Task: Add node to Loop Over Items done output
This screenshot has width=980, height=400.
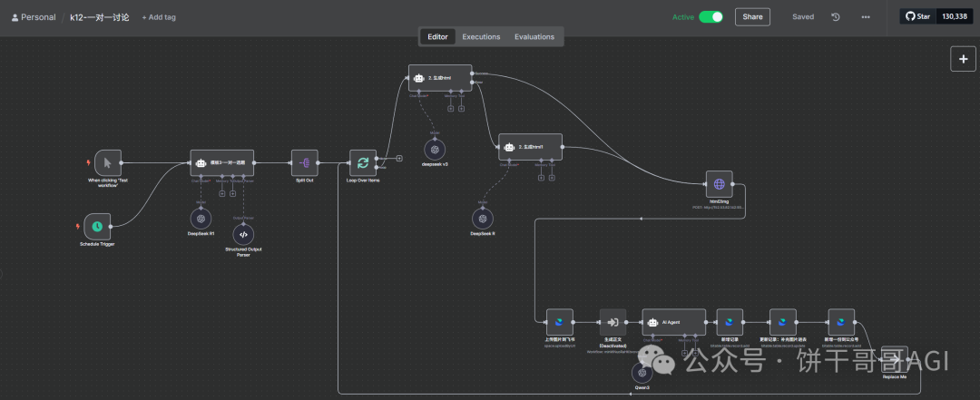Action: [398, 158]
